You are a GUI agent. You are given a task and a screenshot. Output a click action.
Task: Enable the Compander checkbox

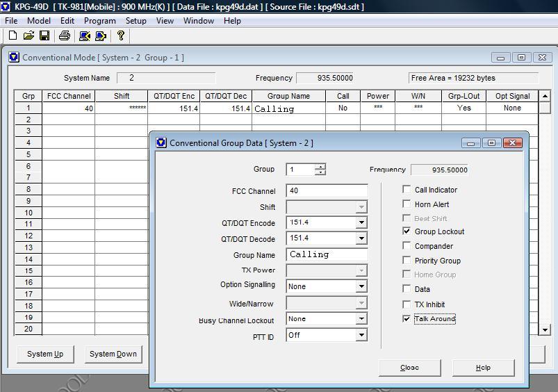(407, 245)
